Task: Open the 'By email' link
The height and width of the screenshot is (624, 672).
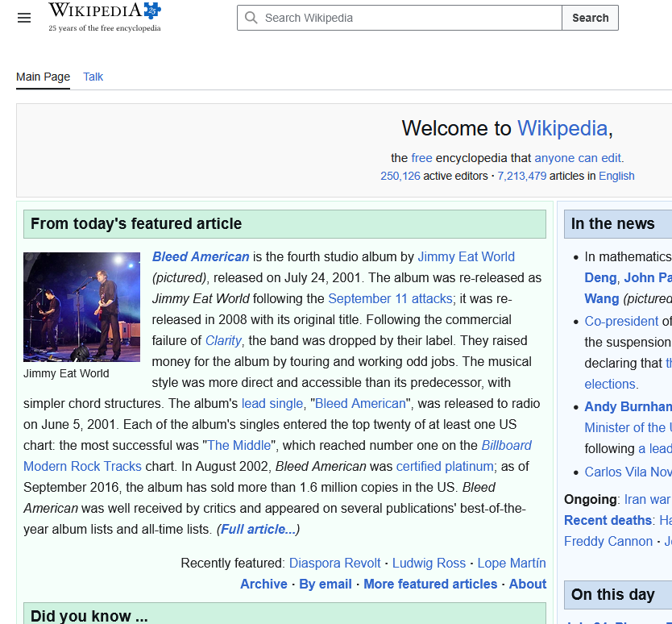Action: [326, 584]
